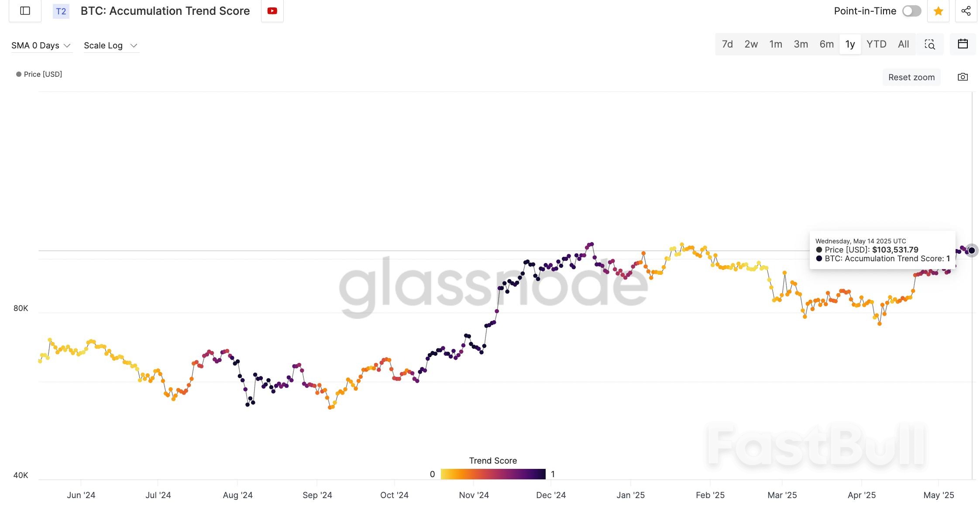Click the Trend Score color gradient bar

click(493, 474)
